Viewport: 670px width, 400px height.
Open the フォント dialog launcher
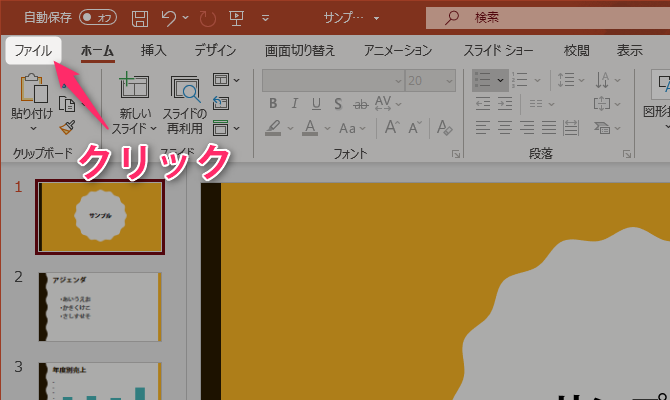coord(456,154)
